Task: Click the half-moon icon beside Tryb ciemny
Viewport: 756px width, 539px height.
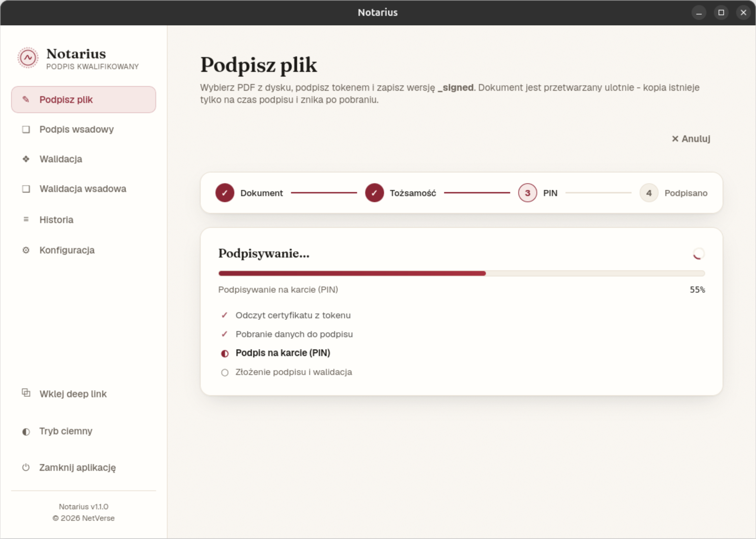Action: (x=26, y=432)
